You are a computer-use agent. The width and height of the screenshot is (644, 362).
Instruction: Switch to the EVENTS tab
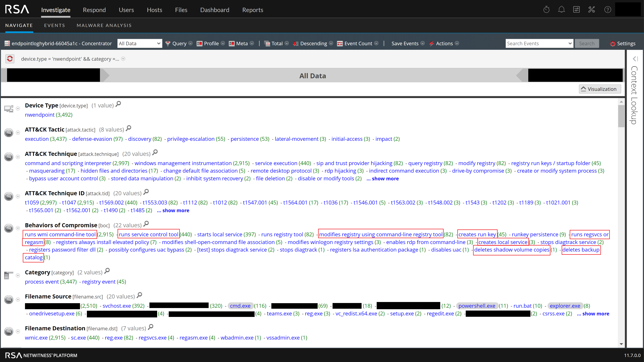[55, 25]
